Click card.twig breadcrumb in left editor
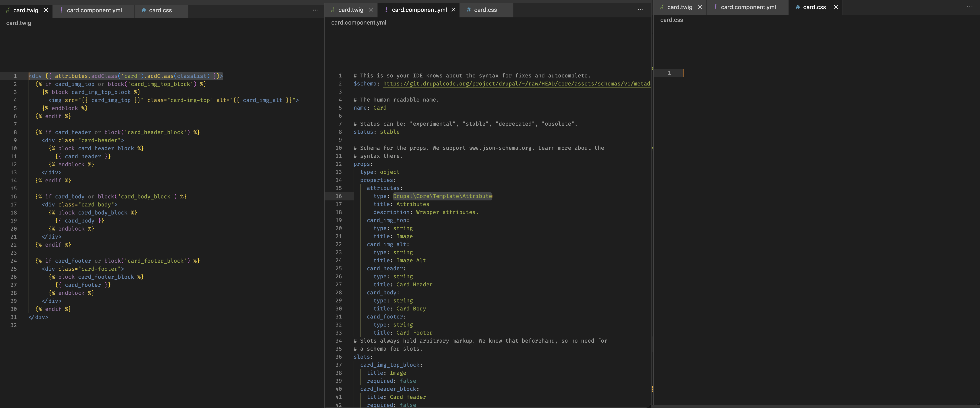 19,23
